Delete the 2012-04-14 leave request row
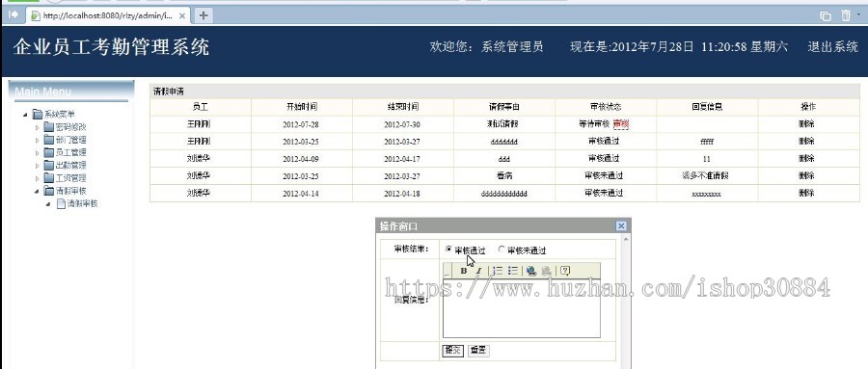This screenshot has width=868, height=369. 806,193
